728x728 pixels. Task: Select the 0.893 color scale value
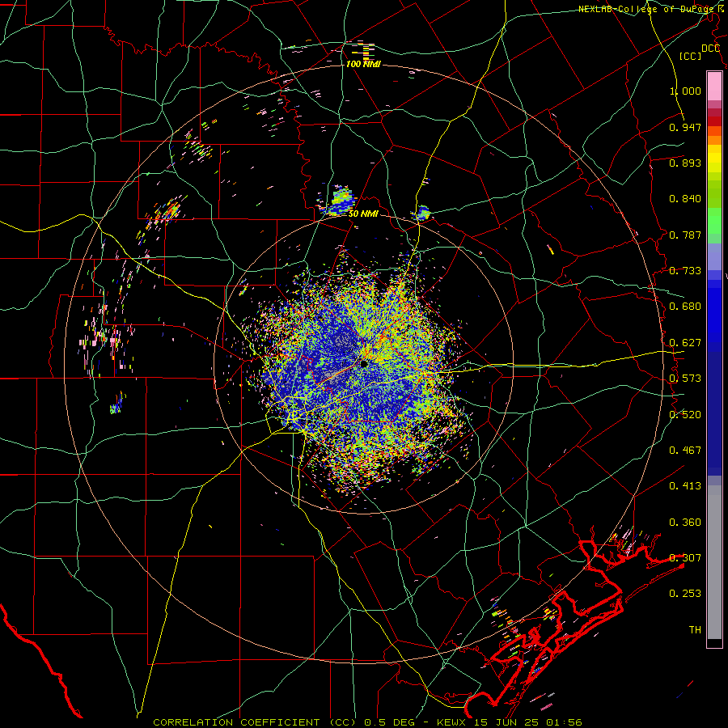(685, 163)
